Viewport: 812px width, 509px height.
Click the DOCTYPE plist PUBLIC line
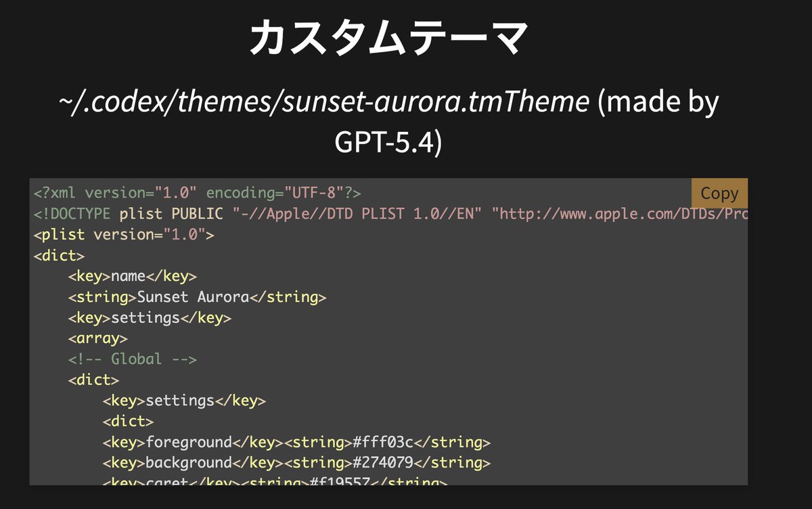tap(390, 214)
